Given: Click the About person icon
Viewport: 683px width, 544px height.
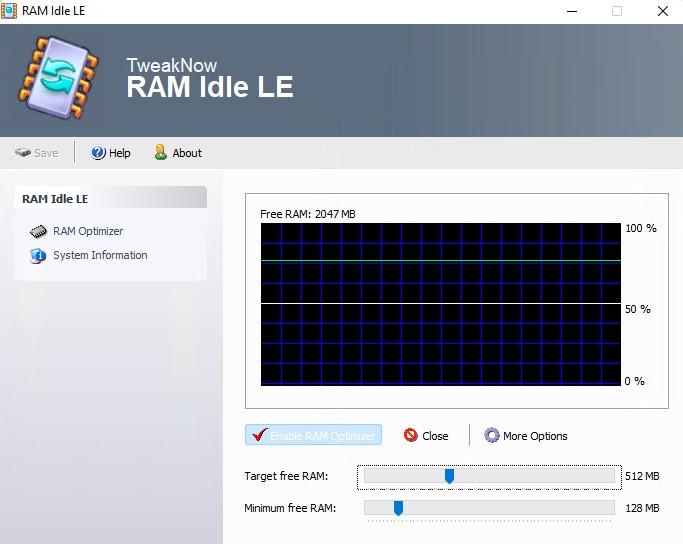Looking at the screenshot, I should [161, 152].
